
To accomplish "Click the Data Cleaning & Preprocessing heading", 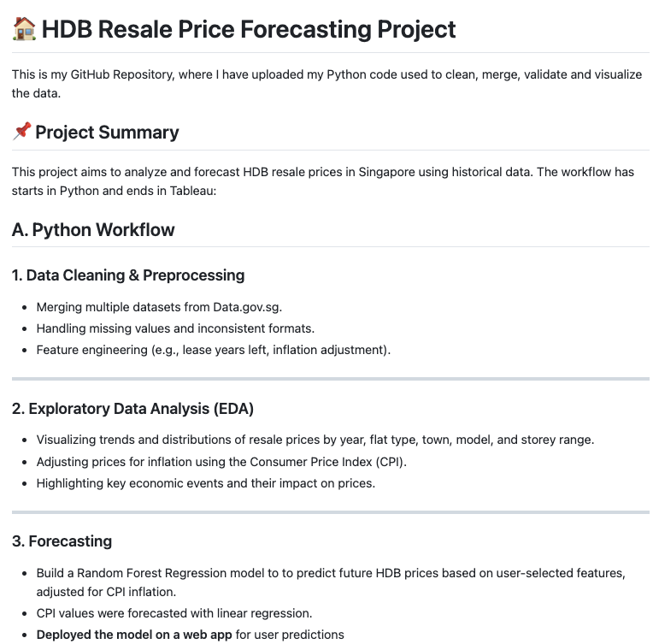I will click(128, 275).
